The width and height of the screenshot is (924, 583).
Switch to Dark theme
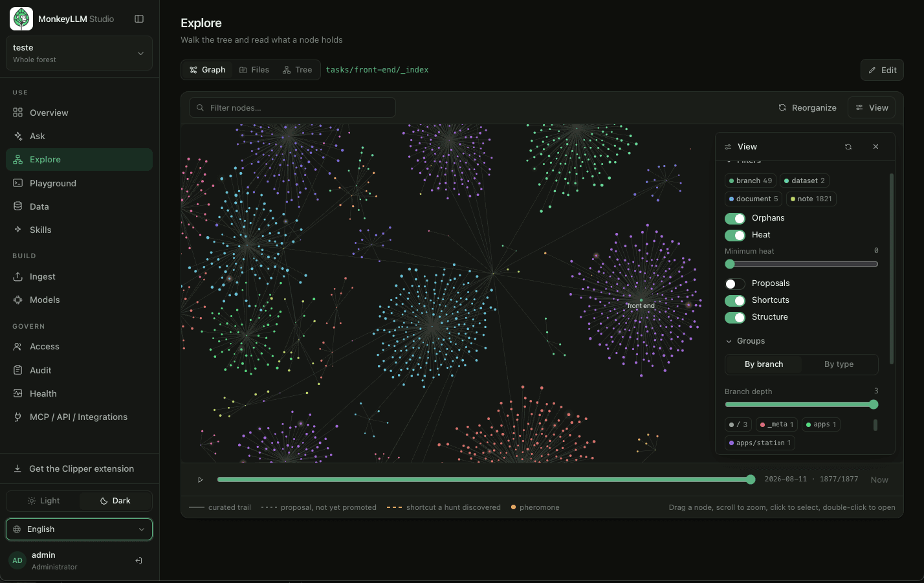click(115, 501)
